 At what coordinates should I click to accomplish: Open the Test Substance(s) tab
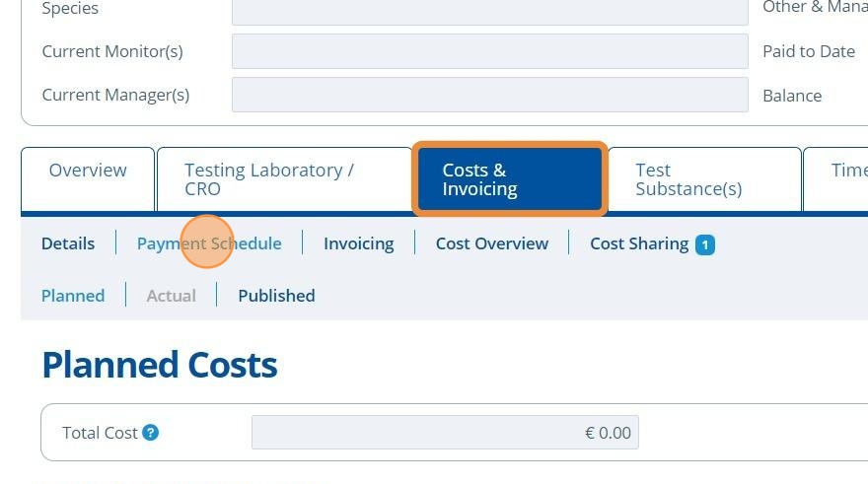point(703,179)
